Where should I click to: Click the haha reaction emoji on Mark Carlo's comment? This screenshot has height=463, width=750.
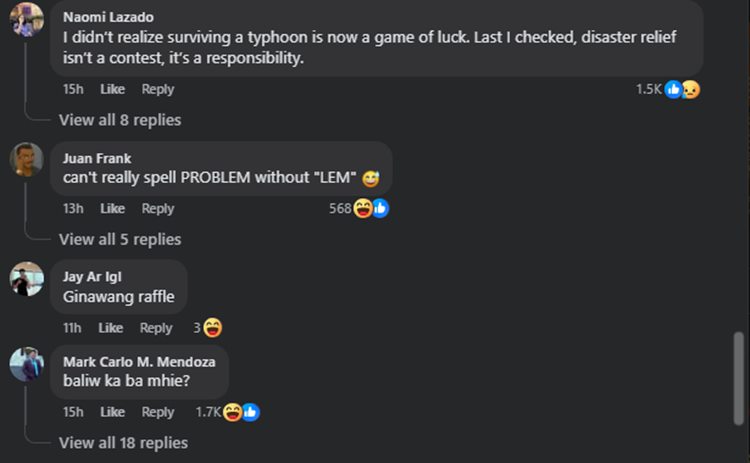[232, 412]
